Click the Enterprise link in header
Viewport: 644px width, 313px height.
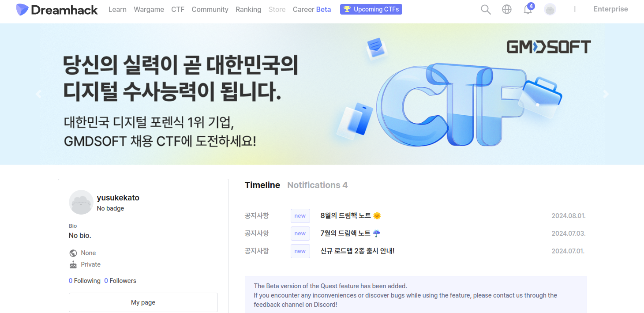pos(610,9)
